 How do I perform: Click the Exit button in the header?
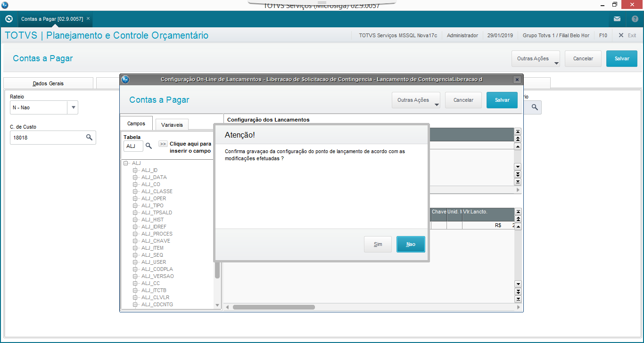(627, 35)
